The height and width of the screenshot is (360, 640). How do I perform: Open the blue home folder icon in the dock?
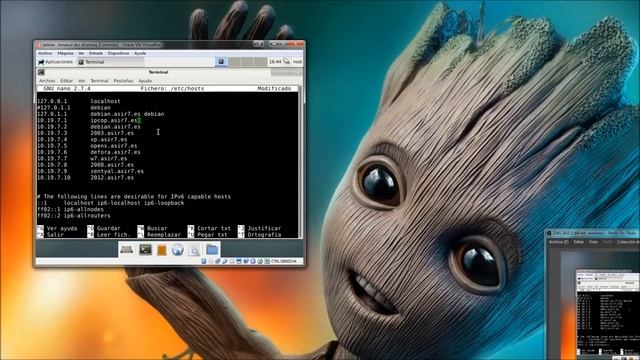[x=212, y=249]
